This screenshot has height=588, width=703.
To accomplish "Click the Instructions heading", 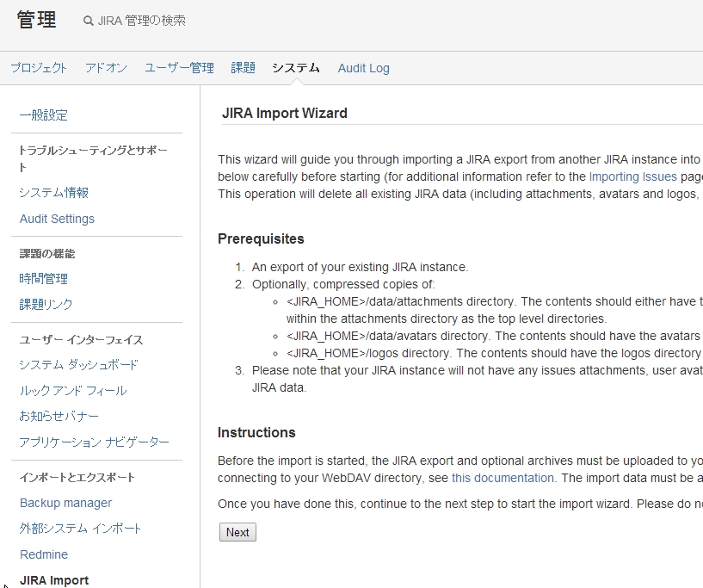I will tap(256, 433).
